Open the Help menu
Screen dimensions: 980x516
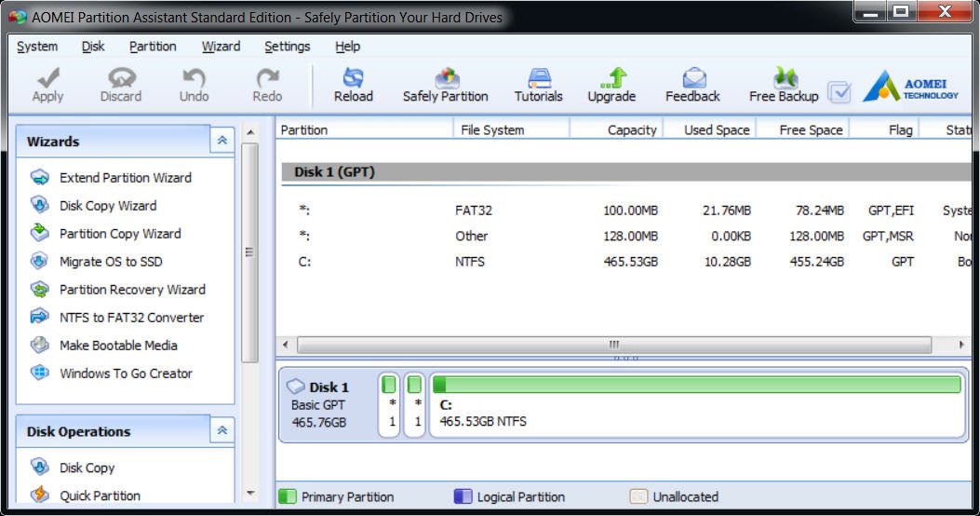347,47
